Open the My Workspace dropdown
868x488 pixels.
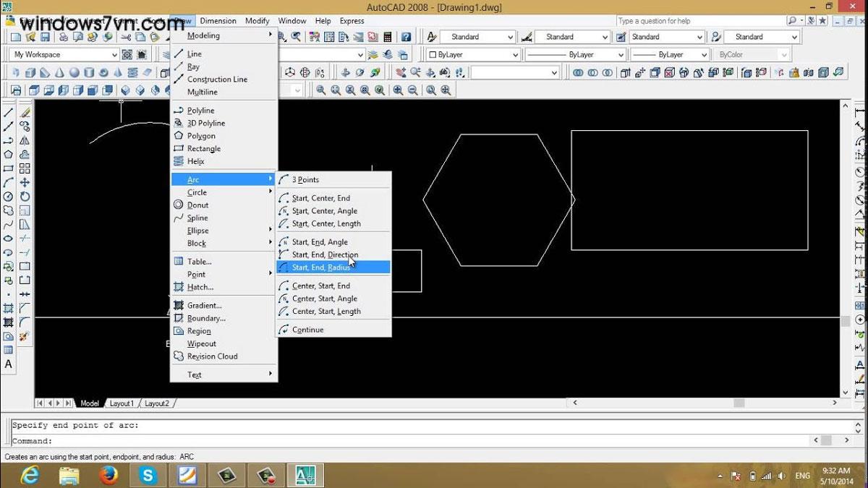click(x=64, y=54)
